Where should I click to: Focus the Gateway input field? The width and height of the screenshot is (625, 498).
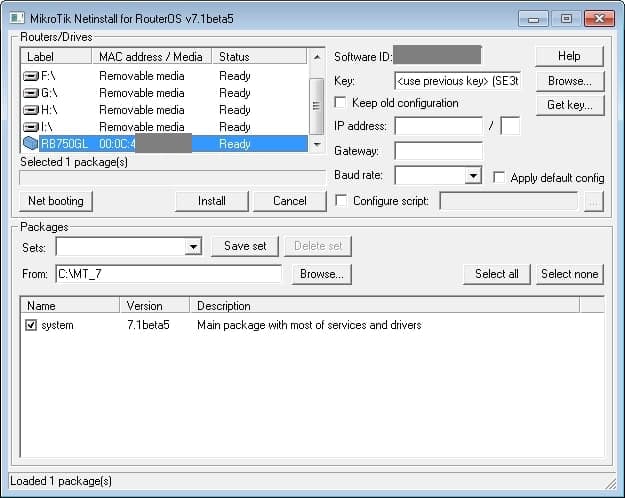click(438, 151)
